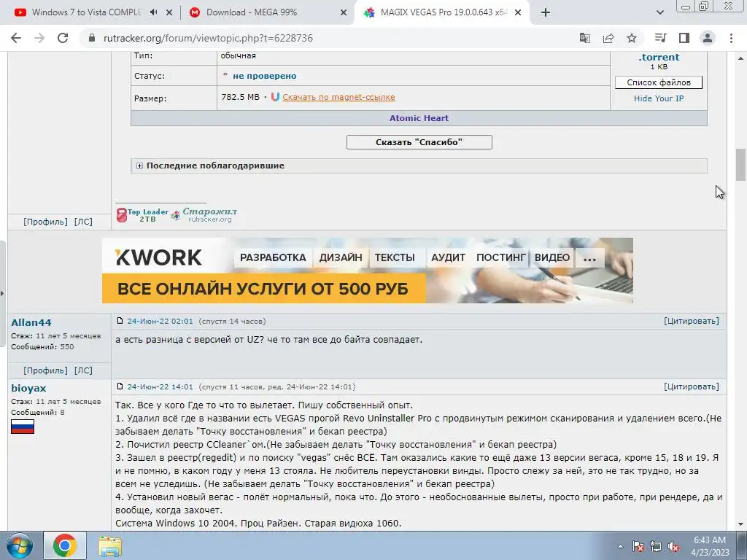
Task: Switch to Windows 7 to Vista tab
Action: click(86, 12)
